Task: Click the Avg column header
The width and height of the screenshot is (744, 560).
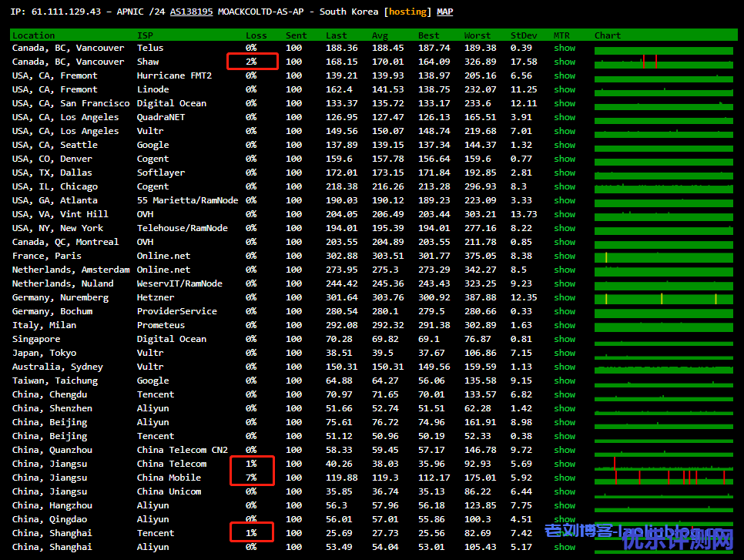Action: click(380, 35)
